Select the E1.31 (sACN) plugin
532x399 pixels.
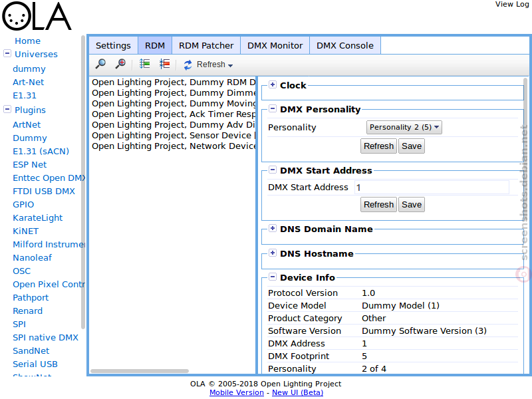pyautogui.click(x=41, y=152)
